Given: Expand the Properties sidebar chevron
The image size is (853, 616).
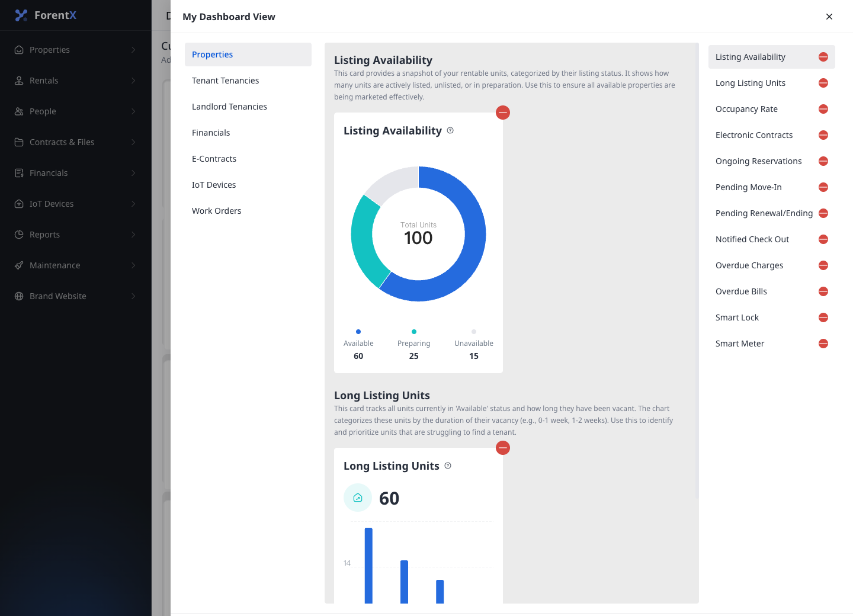Looking at the screenshot, I should (x=133, y=50).
